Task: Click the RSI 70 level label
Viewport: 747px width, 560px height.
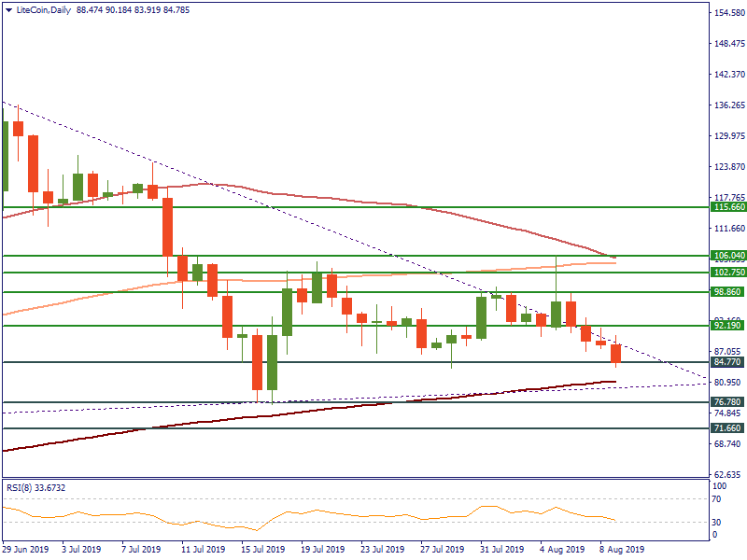Action: (x=716, y=499)
